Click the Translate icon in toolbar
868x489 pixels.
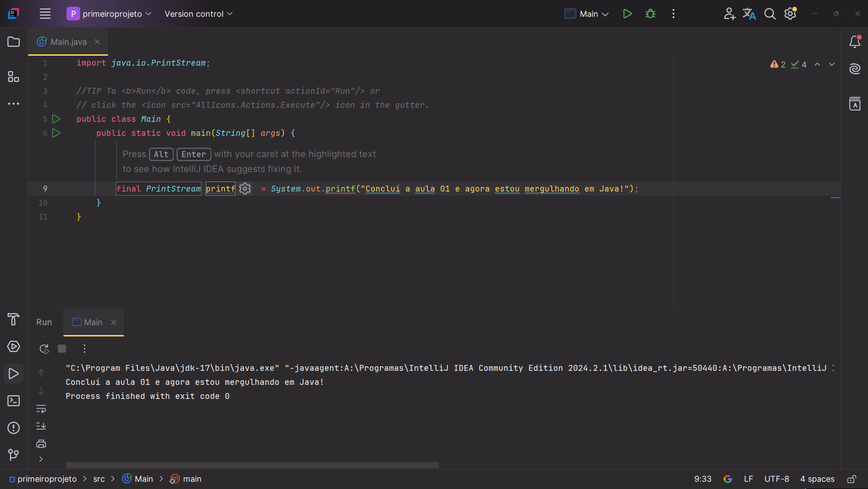749,14
